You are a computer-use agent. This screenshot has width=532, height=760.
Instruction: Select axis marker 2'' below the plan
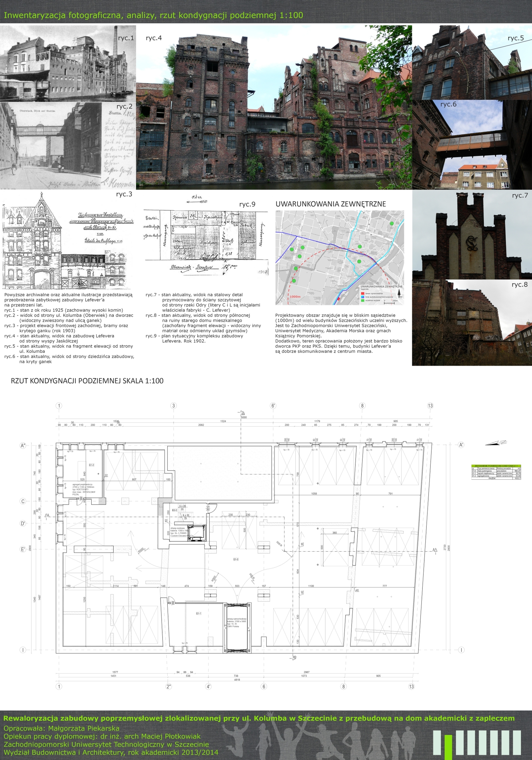coord(169,687)
